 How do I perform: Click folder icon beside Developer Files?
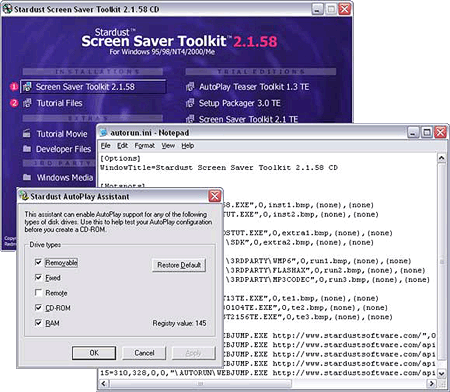pos(27,148)
